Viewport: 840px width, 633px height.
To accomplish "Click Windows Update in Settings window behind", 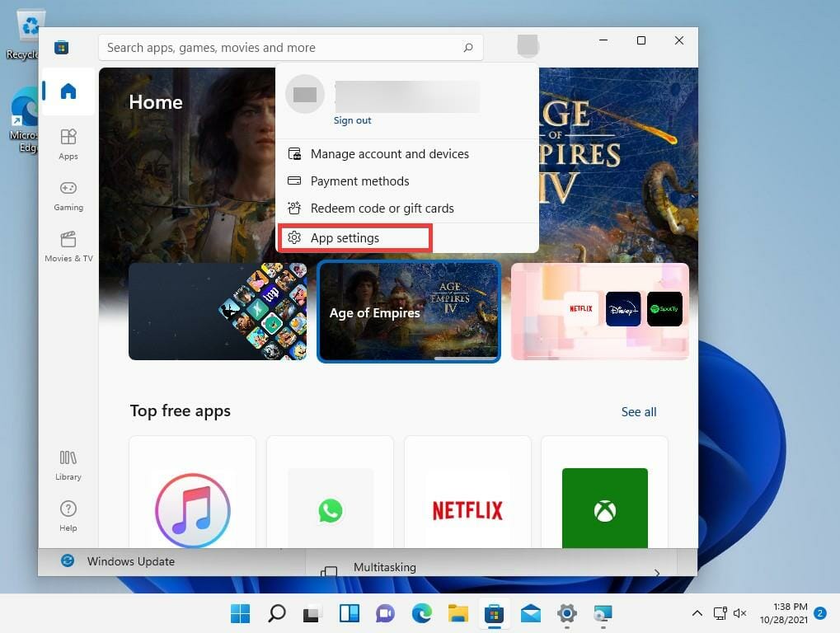I will click(131, 561).
